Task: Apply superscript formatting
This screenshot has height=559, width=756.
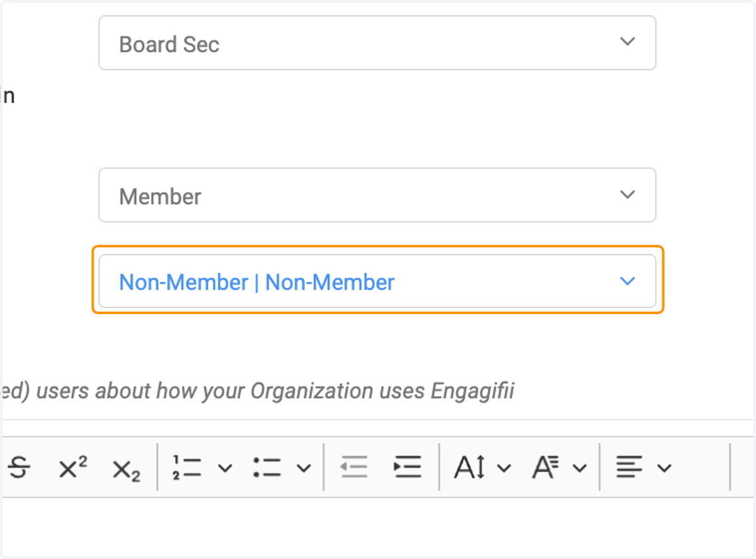Action: (x=72, y=468)
